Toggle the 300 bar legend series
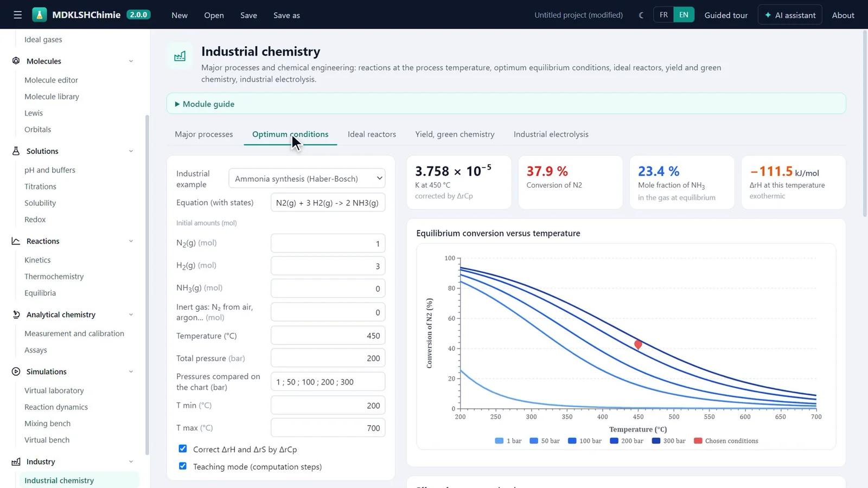 click(668, 441)
